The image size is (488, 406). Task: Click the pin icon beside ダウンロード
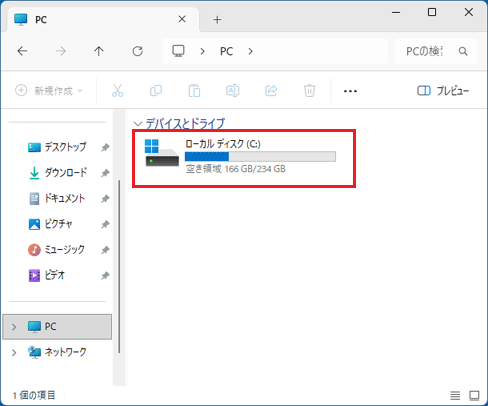105,173
